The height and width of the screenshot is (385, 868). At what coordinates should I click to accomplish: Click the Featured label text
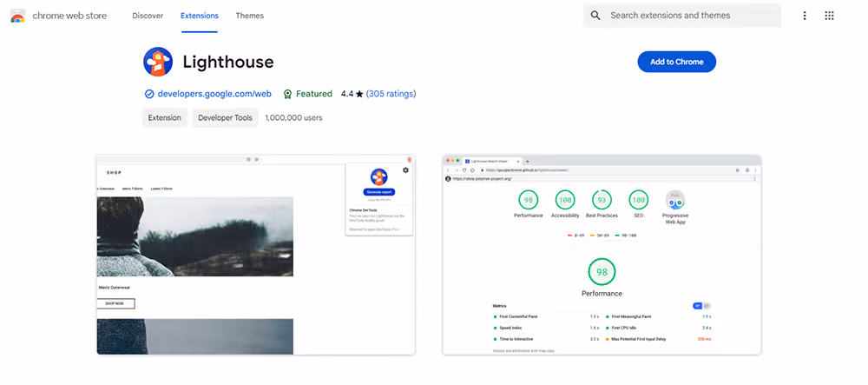[314, 94]
